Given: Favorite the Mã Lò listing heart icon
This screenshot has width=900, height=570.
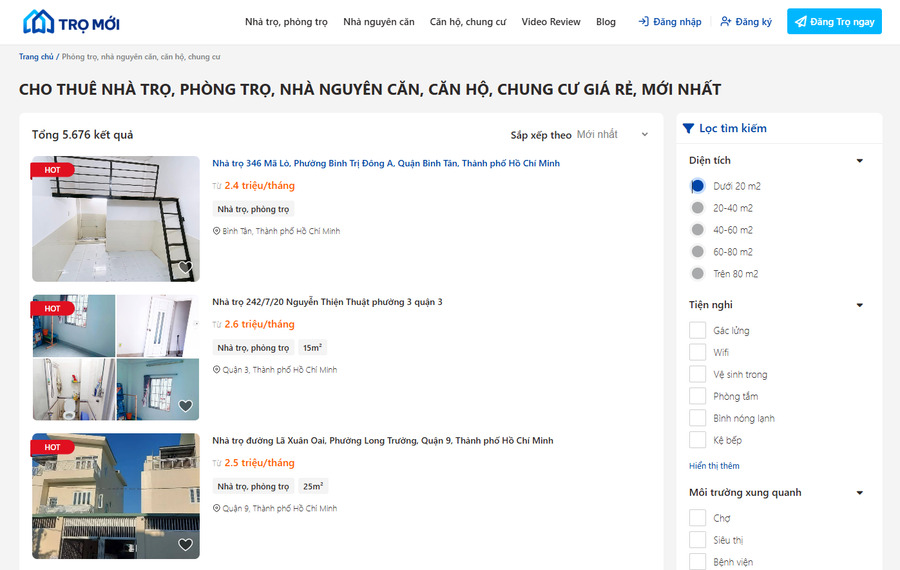Looking at the screenshot, I should tap(185, 267).
